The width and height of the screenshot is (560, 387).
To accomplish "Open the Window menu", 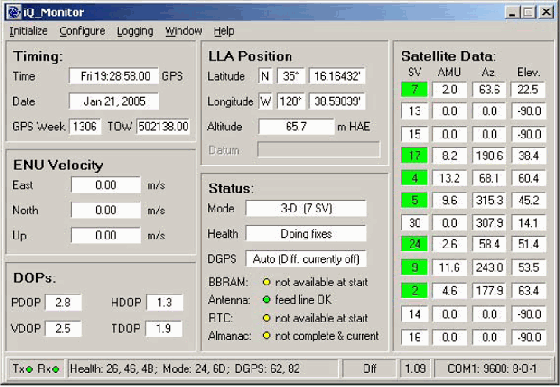I will 184,31.
